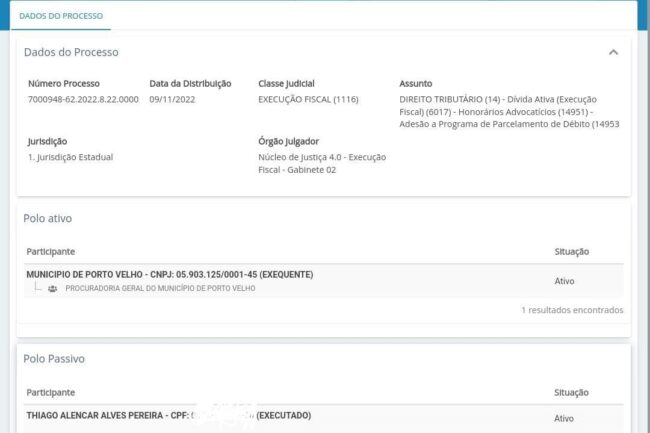Click Participante column header in Polo Passivo
Viewport: 650px width, 433px height.
pos(50,393)
